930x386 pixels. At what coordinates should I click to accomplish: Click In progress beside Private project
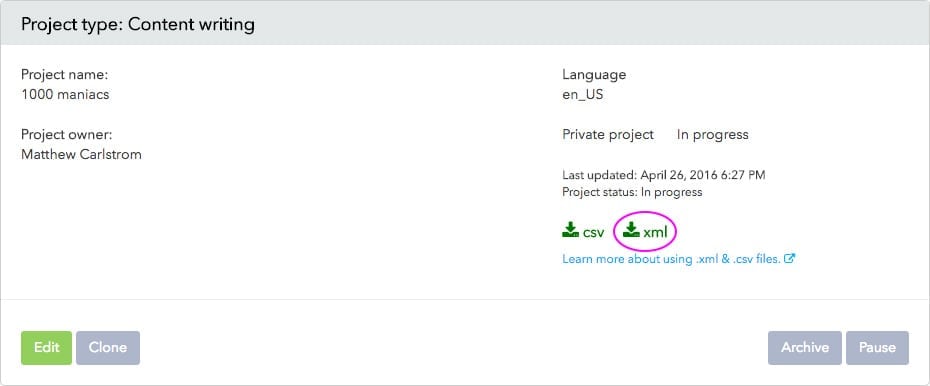coord(712,135)
